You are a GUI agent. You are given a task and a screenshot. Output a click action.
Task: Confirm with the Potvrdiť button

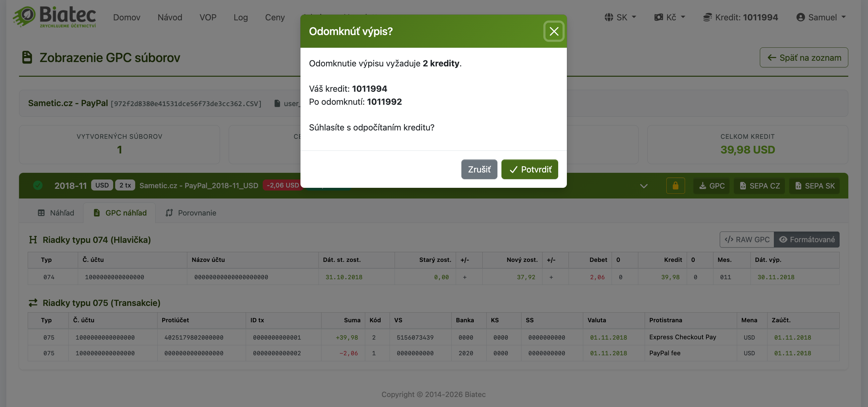[529, 169]
